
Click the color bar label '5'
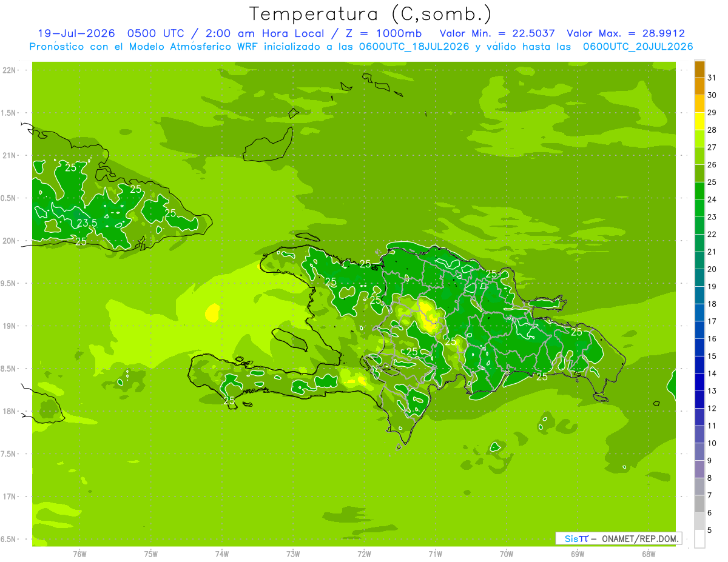point(710,530)
